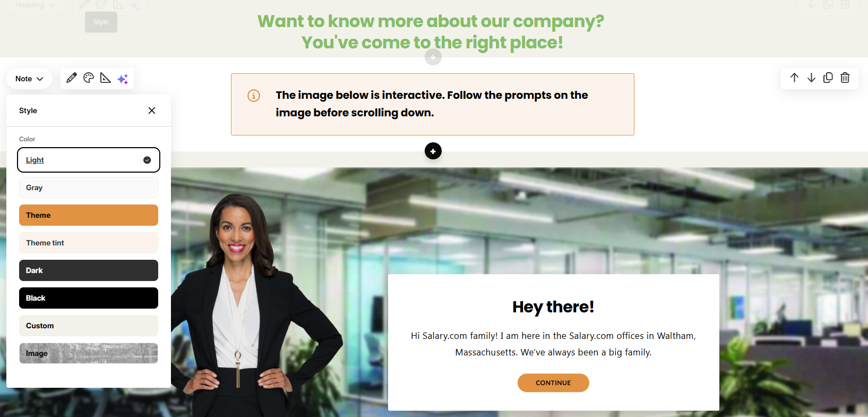Select the orange Theme color swatch
Screen dimensions: 868x417
click(89, 215)
